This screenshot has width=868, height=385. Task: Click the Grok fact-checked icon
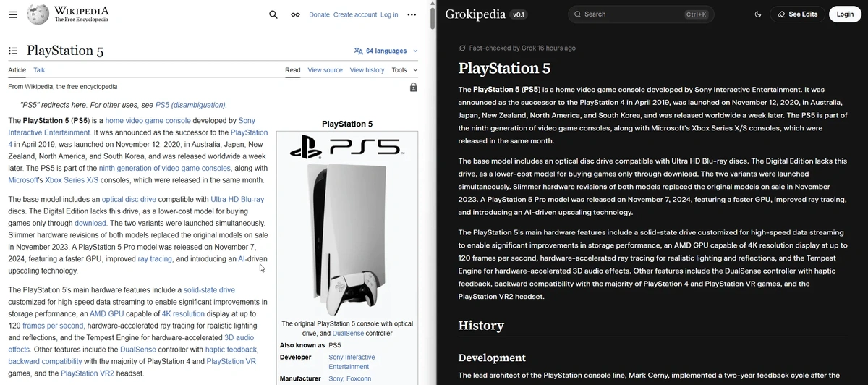pyautogui.click(x=462, y=48)
